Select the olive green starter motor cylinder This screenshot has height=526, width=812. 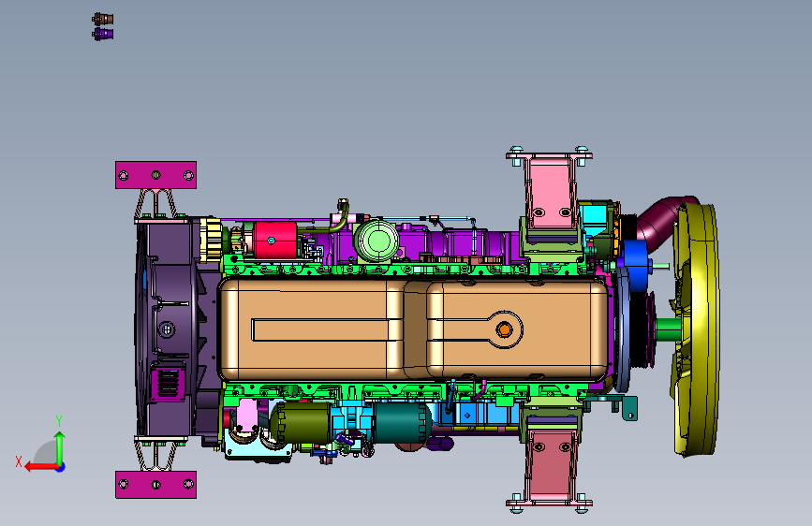click(302, 423)
